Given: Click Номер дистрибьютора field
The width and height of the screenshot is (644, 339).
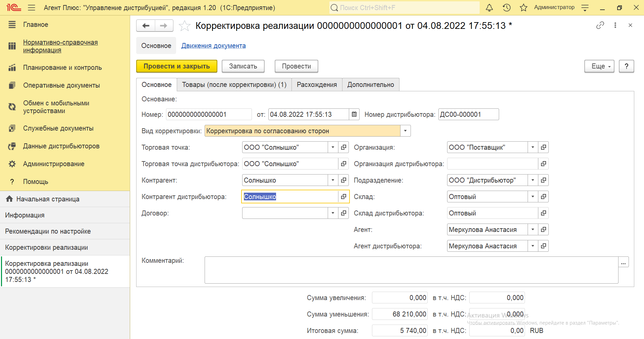Looking at the screenshot, I should pos(469,114).
